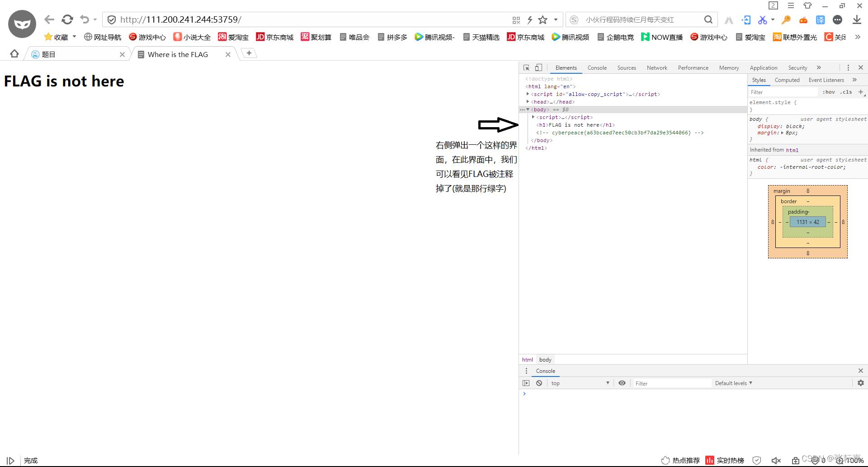Show more bookmarks with the chevron
This screenshot has width=868, height=467.
coord(858,37)
